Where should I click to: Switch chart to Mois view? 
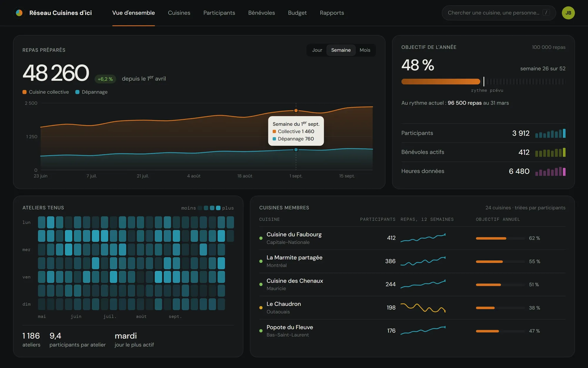tap(365, 50)
